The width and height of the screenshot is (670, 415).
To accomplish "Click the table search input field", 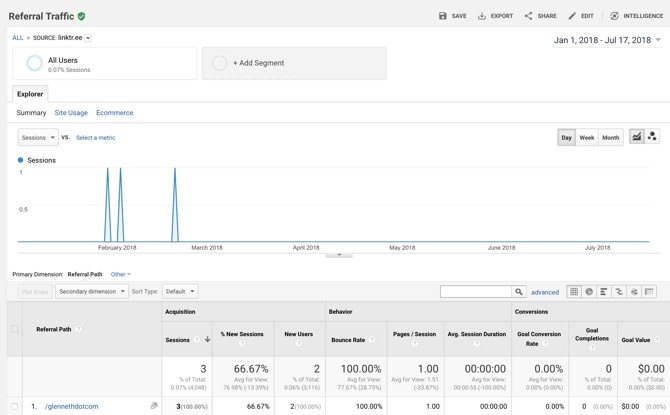I will [475, 292].
